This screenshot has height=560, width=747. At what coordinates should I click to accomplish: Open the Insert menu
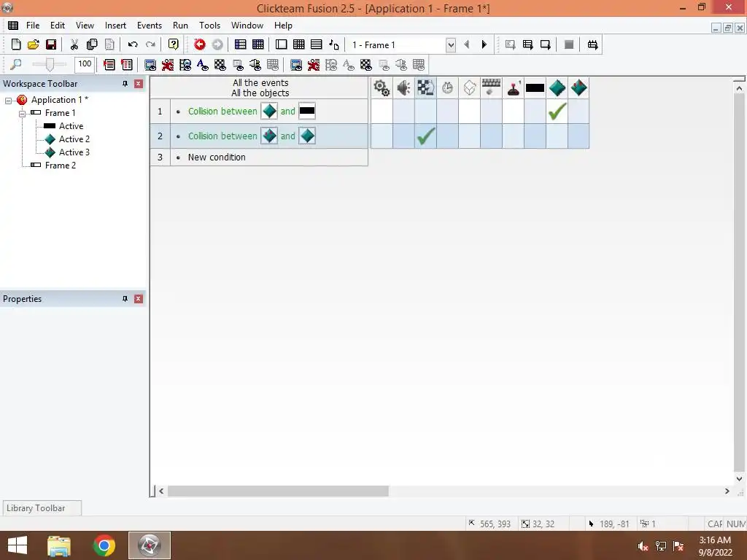click(115, 26)
